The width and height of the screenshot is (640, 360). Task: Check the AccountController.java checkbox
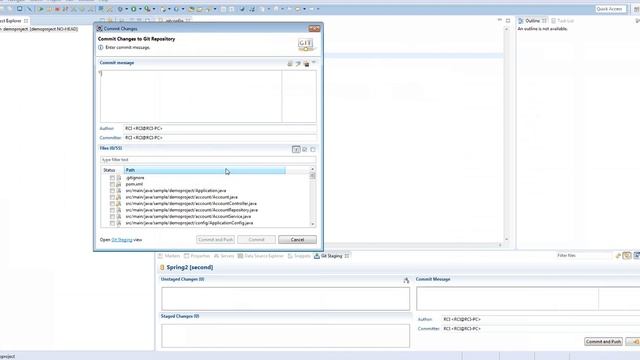(112, 204)
